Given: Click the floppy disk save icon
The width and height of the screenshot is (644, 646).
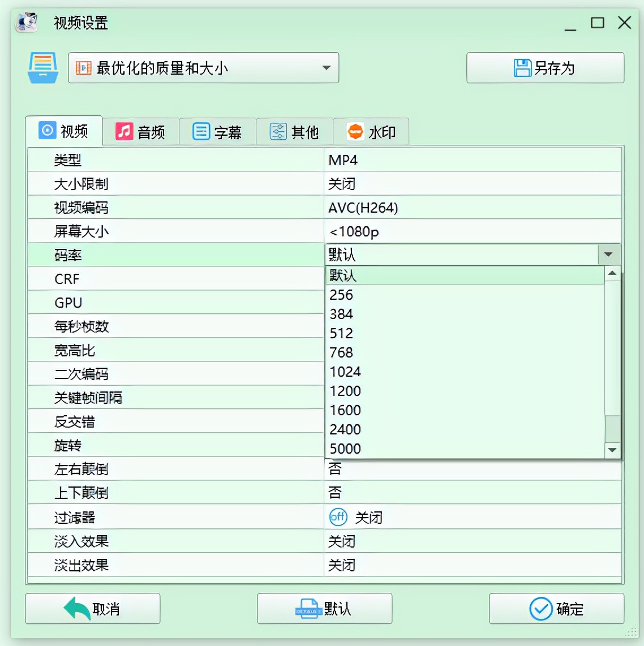Looking at the screenshot, I should (x=522, y=67).
